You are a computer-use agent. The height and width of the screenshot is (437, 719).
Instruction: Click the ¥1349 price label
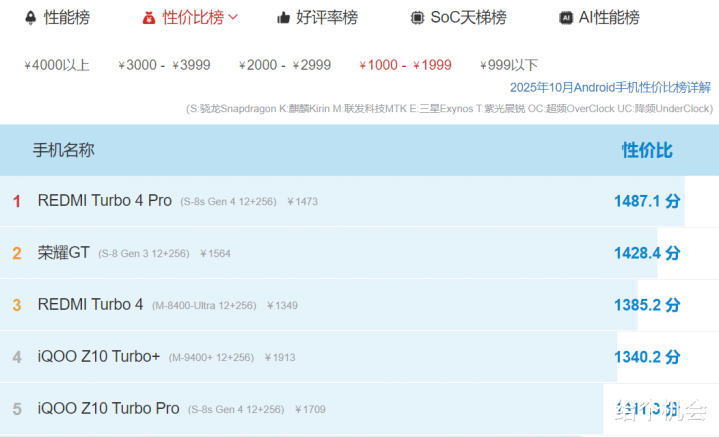coord(282,305)
